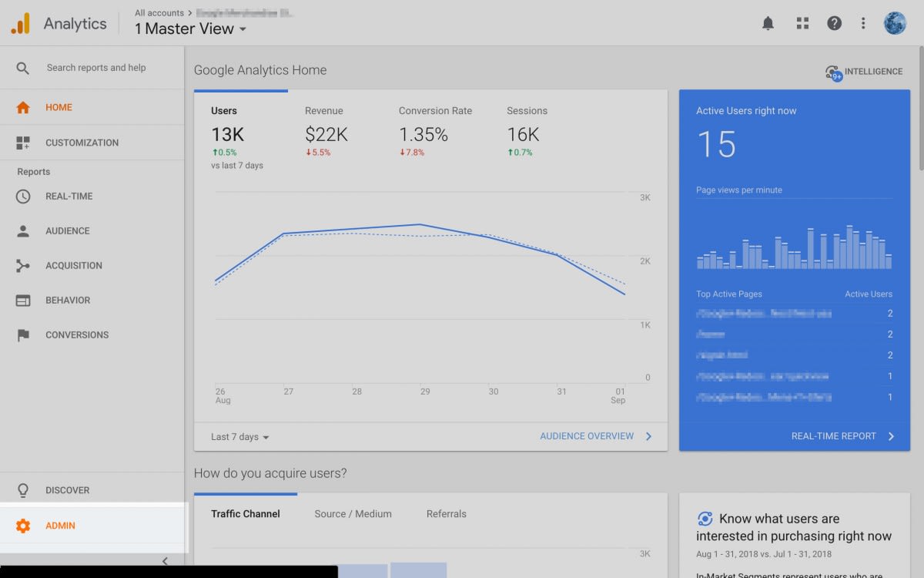Click the search magnifier icon
924x578 pixels.
(x=23, y=68)
